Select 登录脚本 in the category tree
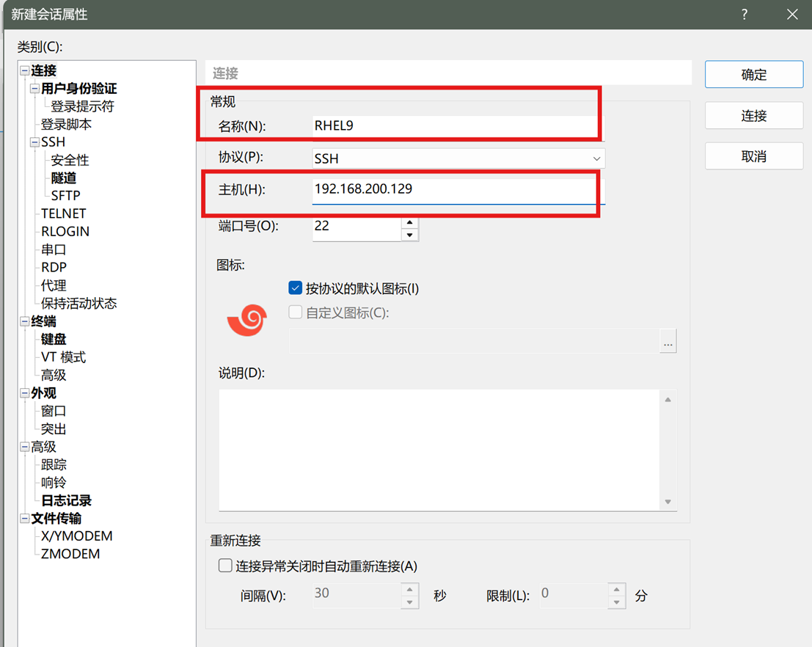812x647 pixels. 66,124
